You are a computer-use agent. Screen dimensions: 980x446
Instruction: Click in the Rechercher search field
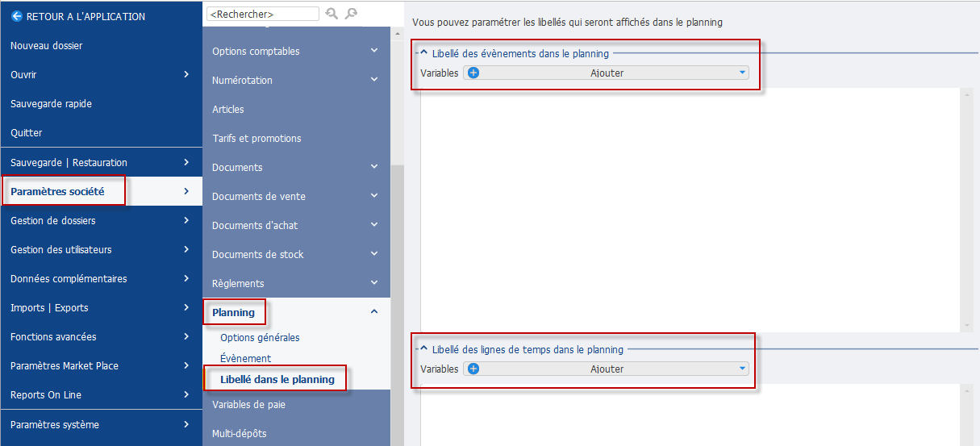[x=263, y=14]
